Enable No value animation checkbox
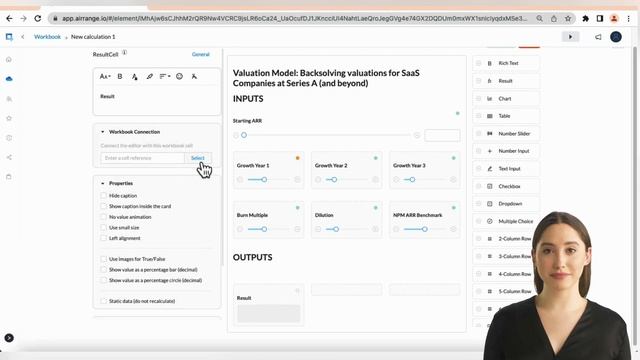 click(104, 217)
